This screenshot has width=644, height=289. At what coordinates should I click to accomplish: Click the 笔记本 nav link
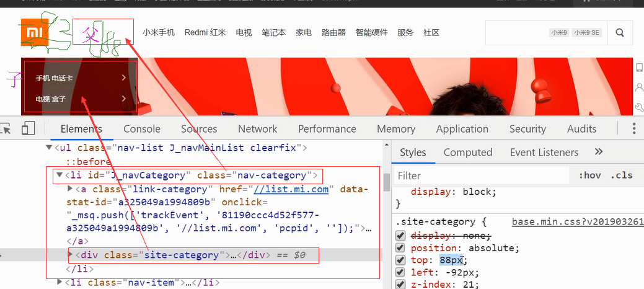pos(273,32)
